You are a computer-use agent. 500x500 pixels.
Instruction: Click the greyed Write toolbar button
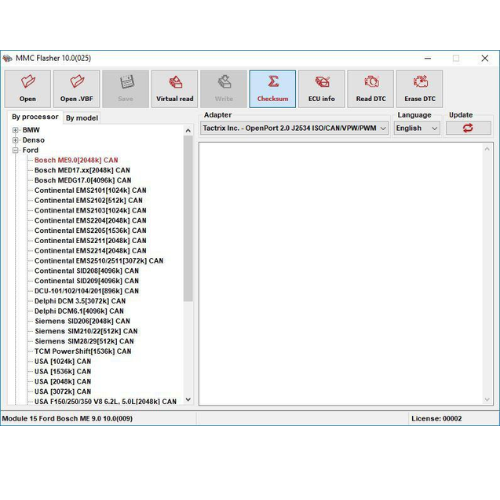pos(224,89)
